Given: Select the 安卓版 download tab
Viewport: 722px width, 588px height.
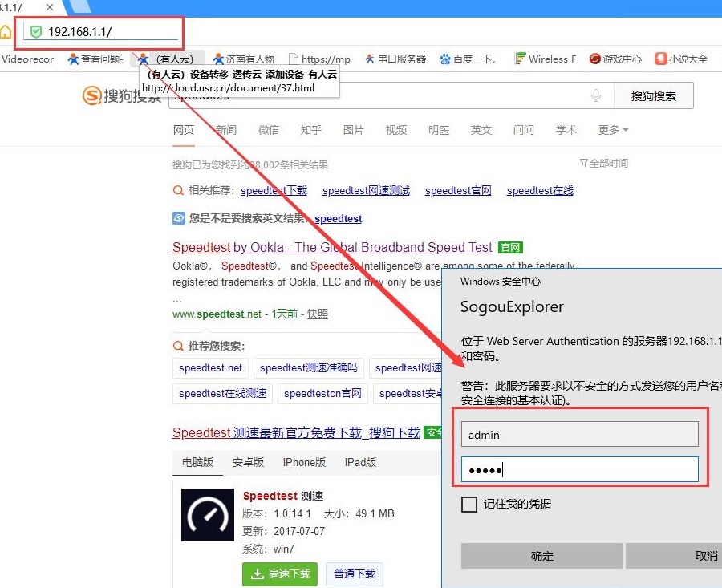Looking at the screenshot, I should coord(248,462).
